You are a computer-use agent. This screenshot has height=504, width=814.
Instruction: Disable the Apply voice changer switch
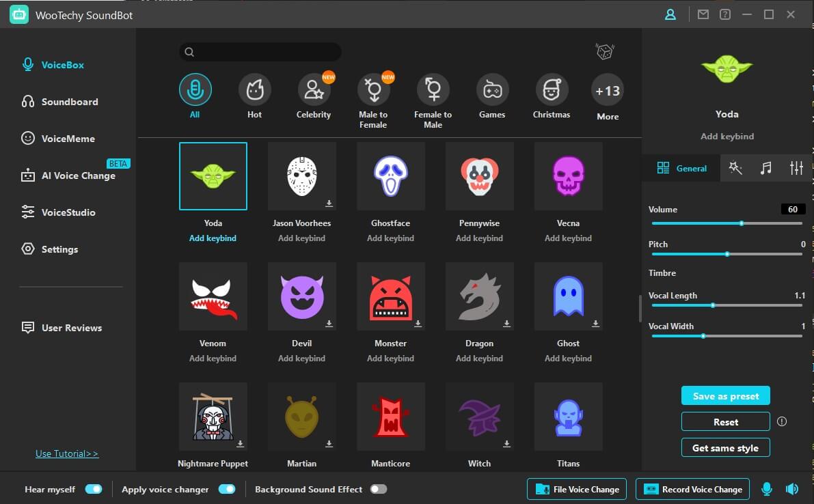(x=226, y=489)
